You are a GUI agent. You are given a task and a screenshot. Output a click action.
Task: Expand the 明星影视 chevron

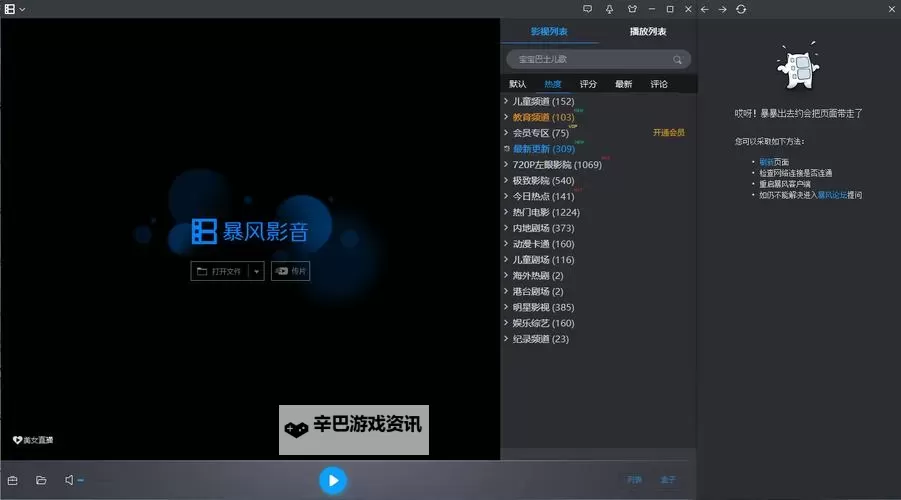pyautogui.click(x=506, y=307)
